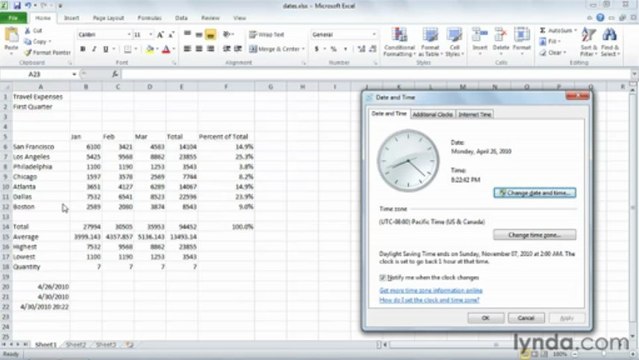Toggle Notify me when the clock changes

[x=382, y=278]
